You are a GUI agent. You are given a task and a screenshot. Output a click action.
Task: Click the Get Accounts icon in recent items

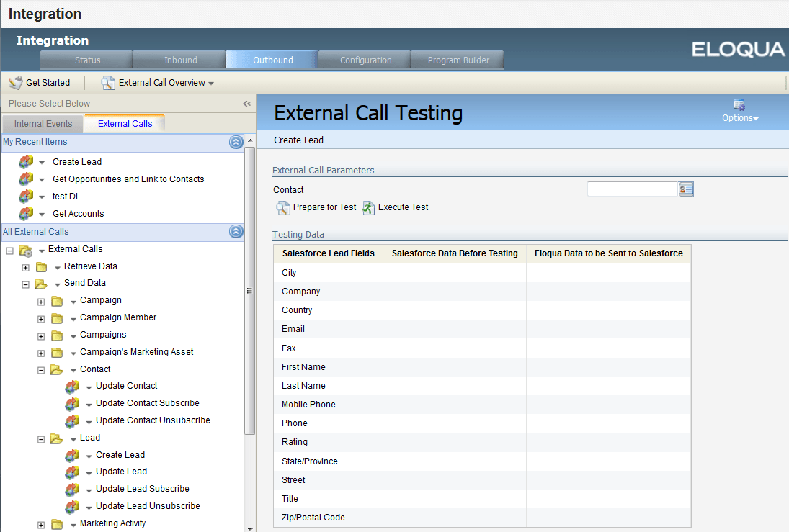[27, 213]
